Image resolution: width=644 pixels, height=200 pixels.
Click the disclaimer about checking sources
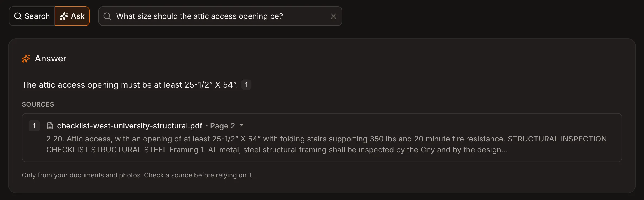click(138, 175)
